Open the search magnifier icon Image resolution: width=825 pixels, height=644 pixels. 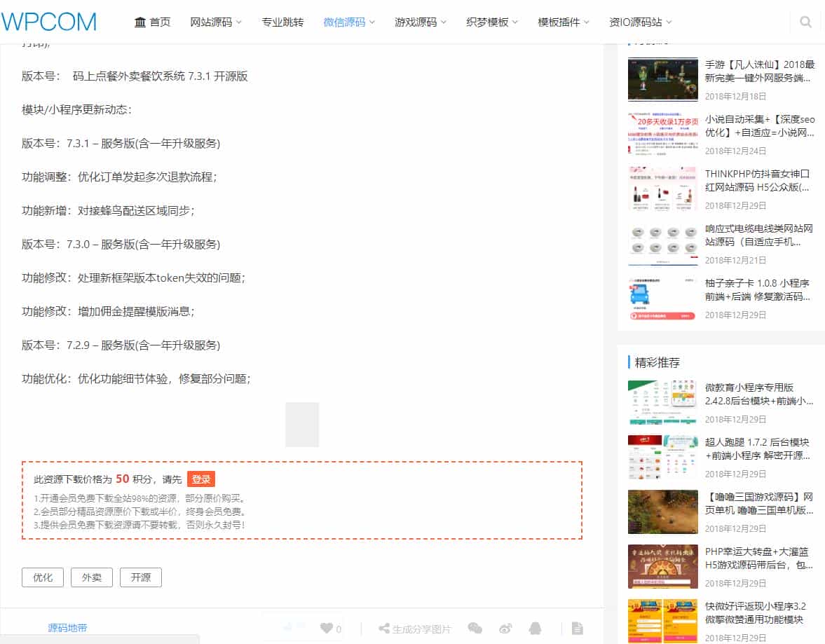click(805, 21)
